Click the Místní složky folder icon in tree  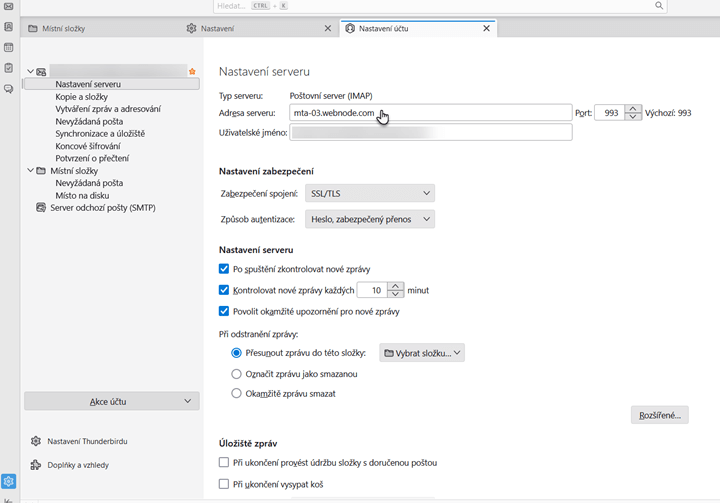41,171
